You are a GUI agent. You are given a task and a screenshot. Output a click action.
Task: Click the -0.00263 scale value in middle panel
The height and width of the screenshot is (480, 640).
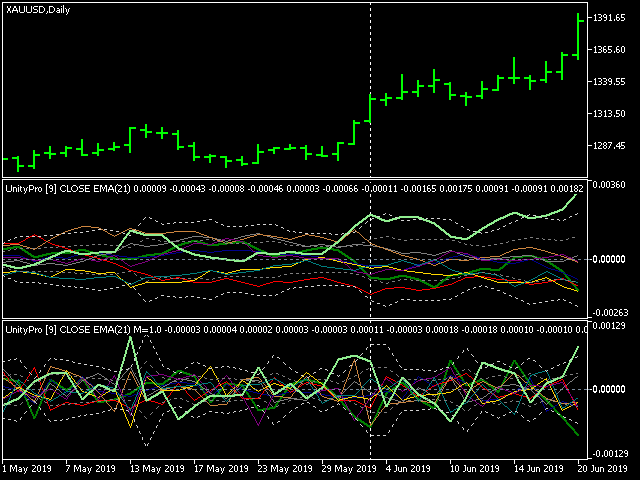(608, 313)
